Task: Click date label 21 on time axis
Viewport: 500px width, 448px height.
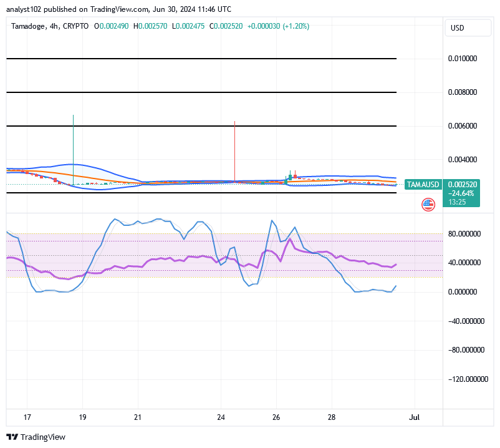Action: pyautogui.click(x=138, y=417)
